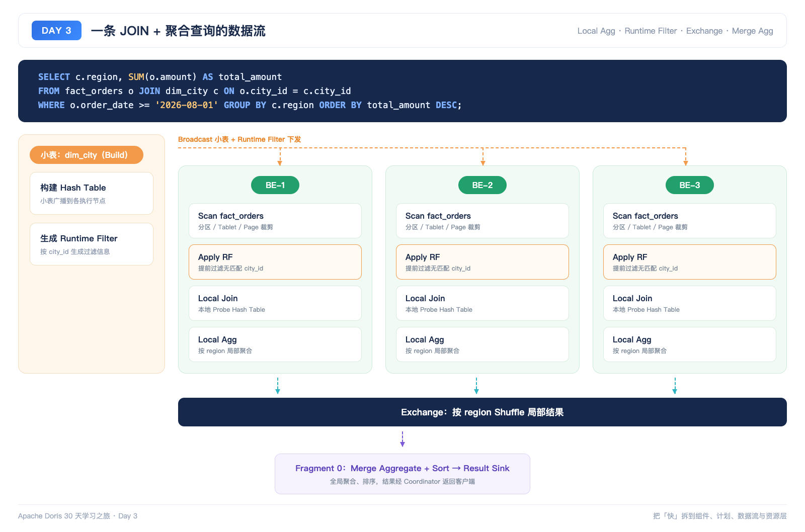
Task: Select Local Agg card in BE-1
Action: (x=275, y=344)
